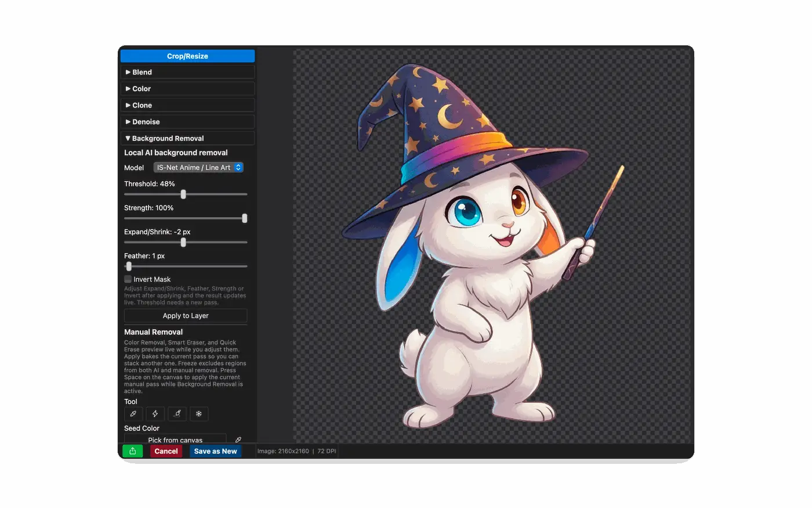The height and width of the screenshot is (508, 812).
Task: Click the 'Image: 2160x2160' status text
Action: click(x=283, y=451)
